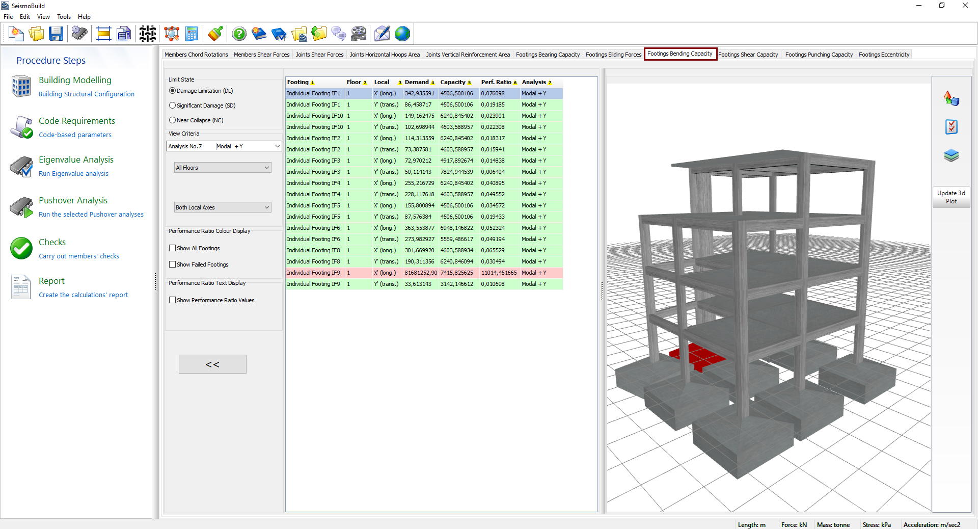Click the paintbrush icon in toolbar

click(215, 34)
